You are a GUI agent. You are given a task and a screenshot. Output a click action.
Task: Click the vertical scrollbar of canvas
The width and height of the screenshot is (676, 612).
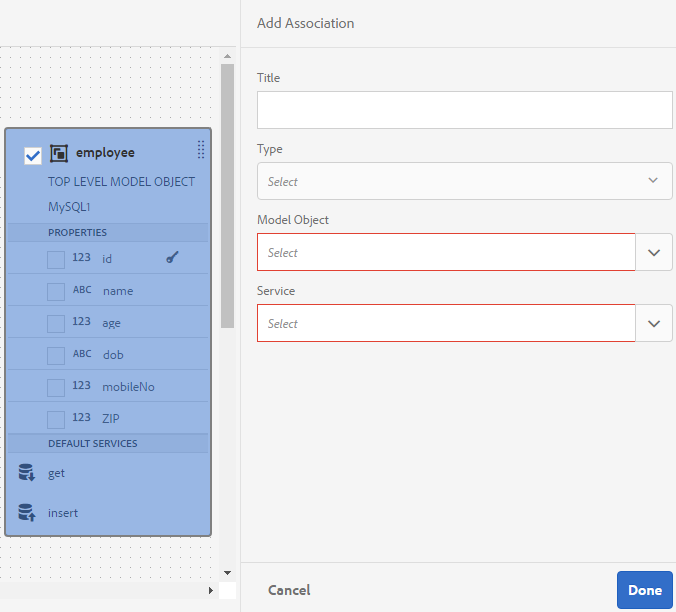pyautogui.click(x=227, y=200)
